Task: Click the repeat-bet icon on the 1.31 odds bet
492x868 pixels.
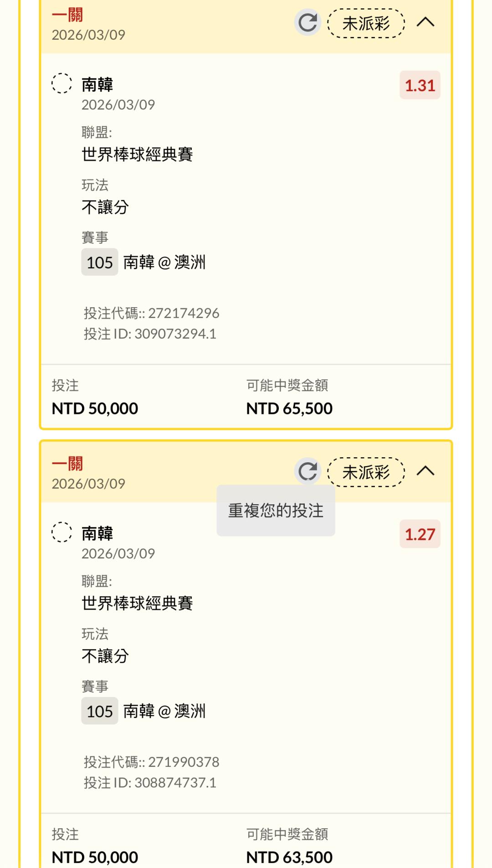Action: (307, 22)
